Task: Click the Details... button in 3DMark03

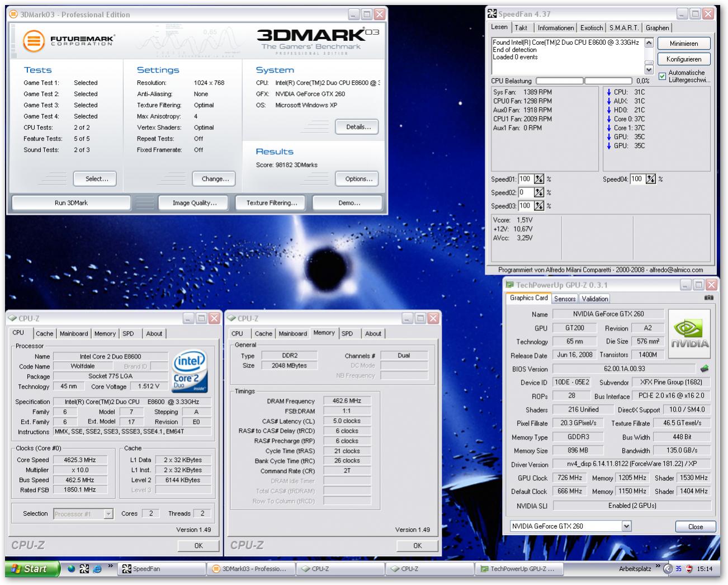Action: pos(358,127)
